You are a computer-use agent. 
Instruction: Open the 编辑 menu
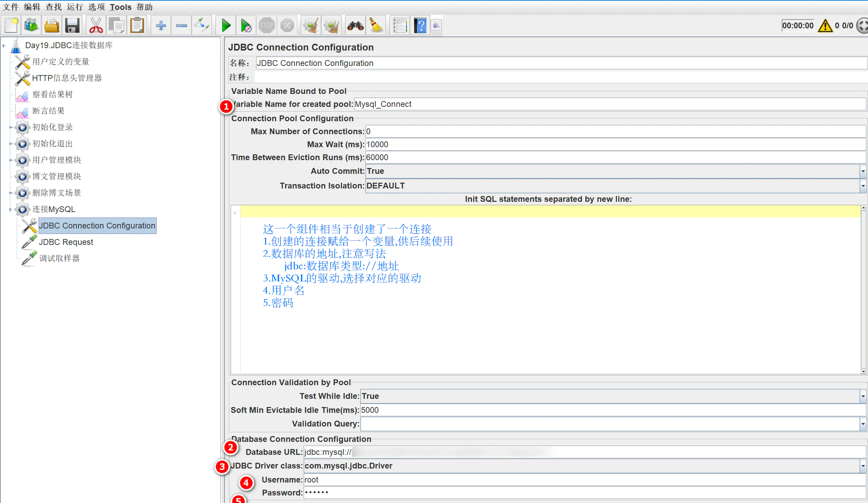32,7
